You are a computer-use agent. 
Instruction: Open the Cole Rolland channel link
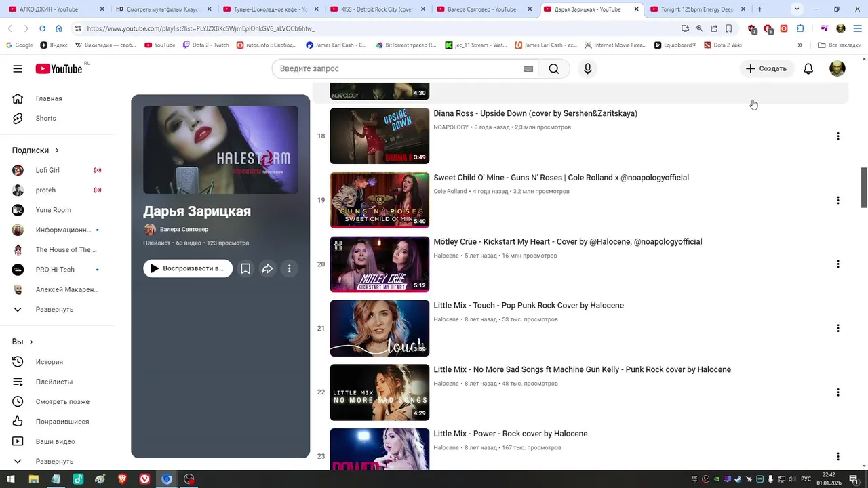(450, 192)
